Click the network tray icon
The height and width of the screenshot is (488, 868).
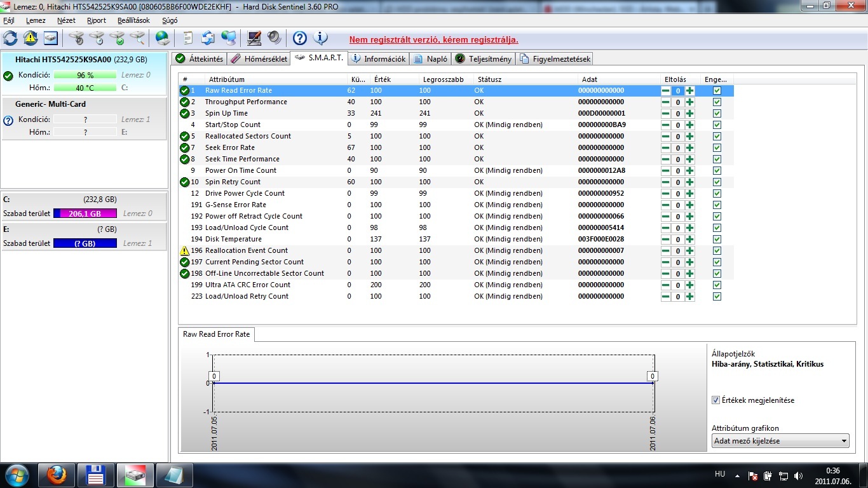click(783, 475)
